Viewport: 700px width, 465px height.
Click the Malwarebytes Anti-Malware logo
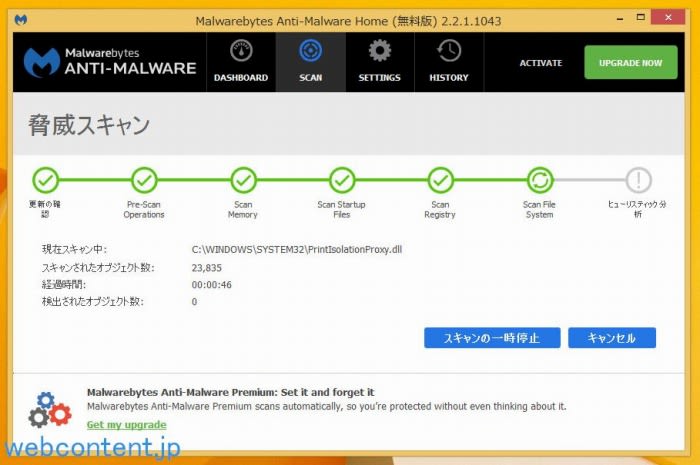pyautogui.click(x=110, y=62)
